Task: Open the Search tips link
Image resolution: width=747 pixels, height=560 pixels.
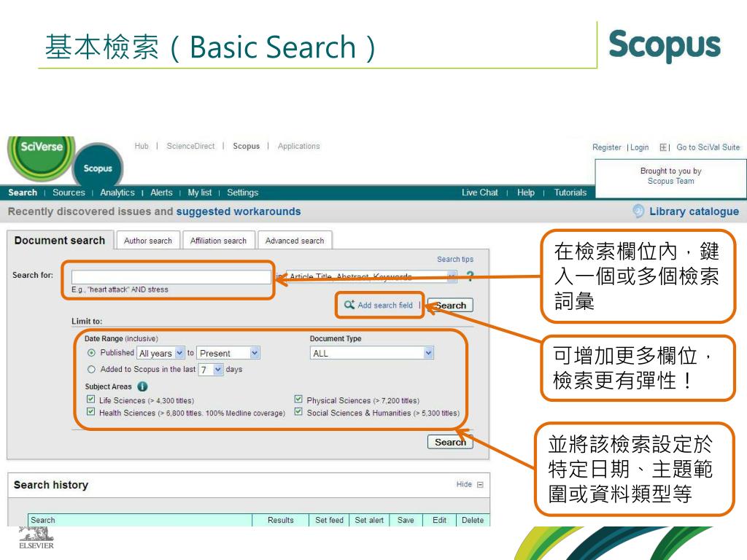Action: (x=455, y=259)
